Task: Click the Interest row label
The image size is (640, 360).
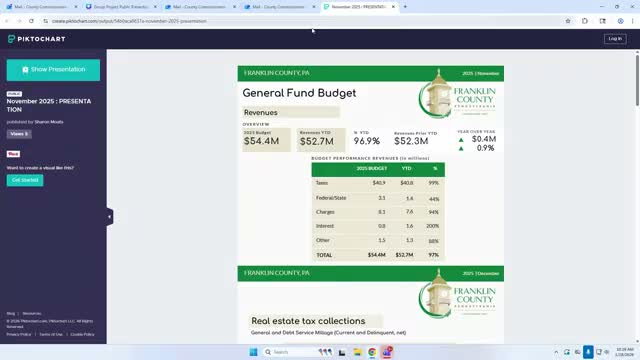Action: click(x=324, y=226)
